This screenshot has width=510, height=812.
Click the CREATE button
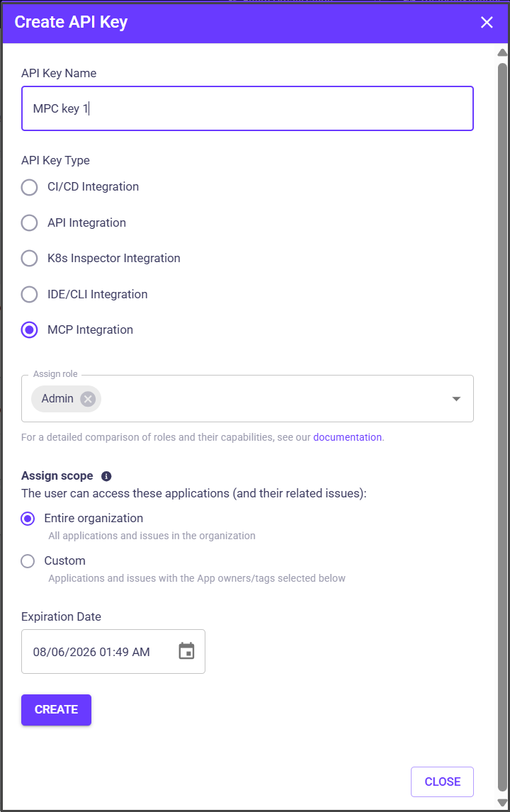click(x=56, y=709)
